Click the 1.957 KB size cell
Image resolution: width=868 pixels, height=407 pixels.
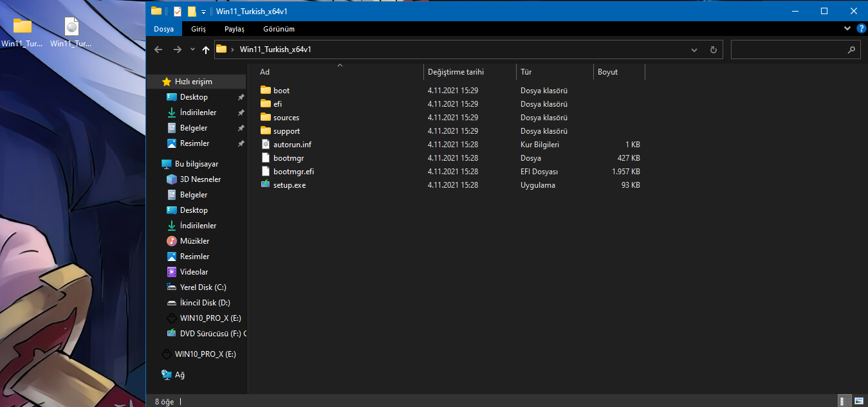click(x=626, y=172)
